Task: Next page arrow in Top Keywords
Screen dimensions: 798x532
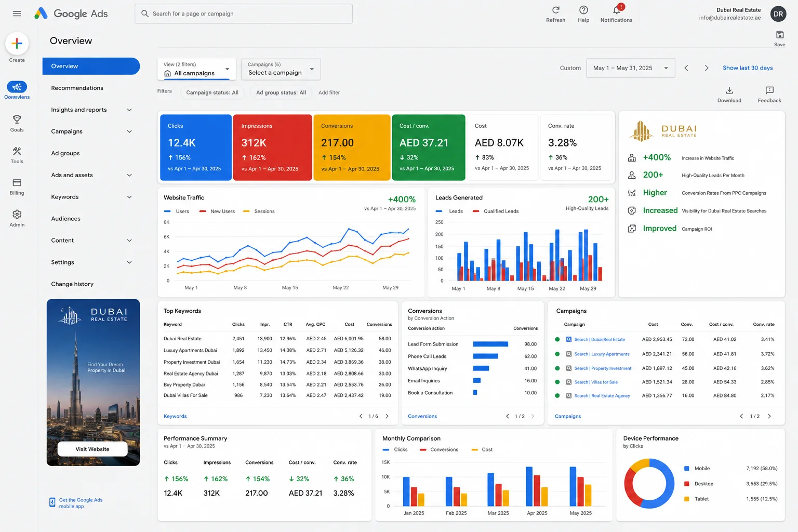Action: pyautogui.click(x=387, y=416)
